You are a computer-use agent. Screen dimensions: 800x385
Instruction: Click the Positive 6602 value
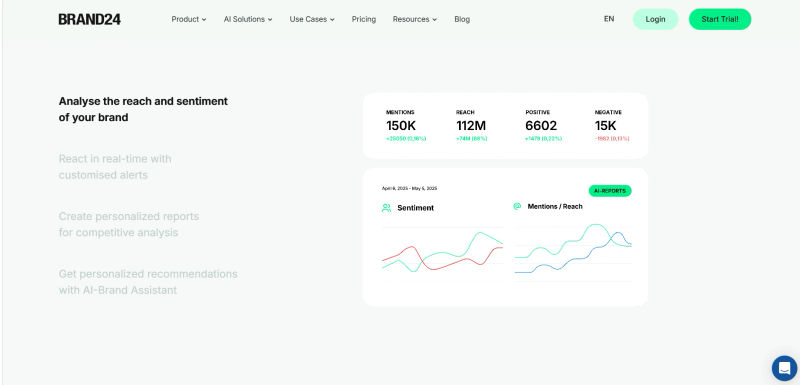541,125
